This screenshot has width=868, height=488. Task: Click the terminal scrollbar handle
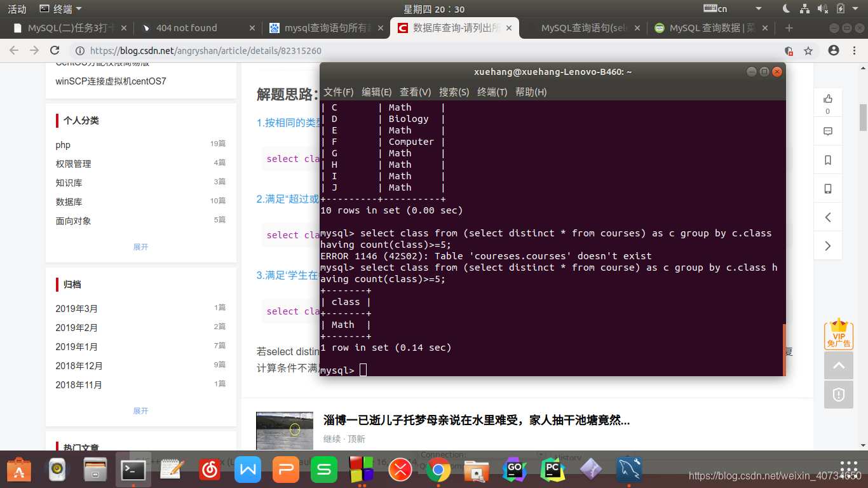[x=784, y=349]
